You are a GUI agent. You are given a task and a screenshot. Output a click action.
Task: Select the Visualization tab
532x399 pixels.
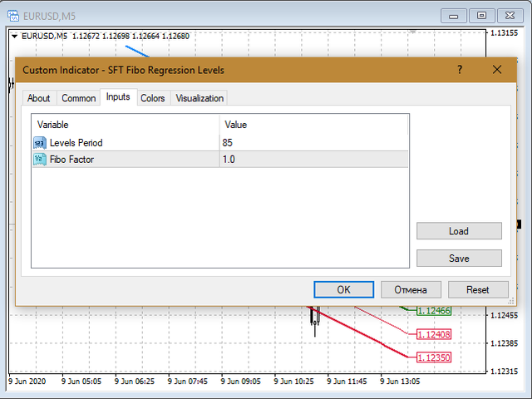click(x=199, y=98)
